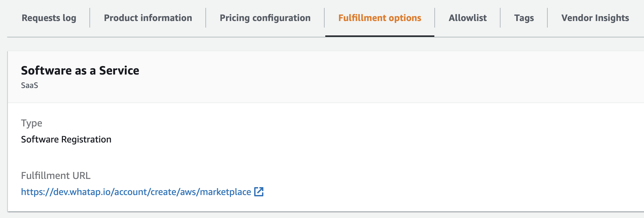Open the Product information tab
The height and width of the screenshot is (218, 644).
(148, 18)
